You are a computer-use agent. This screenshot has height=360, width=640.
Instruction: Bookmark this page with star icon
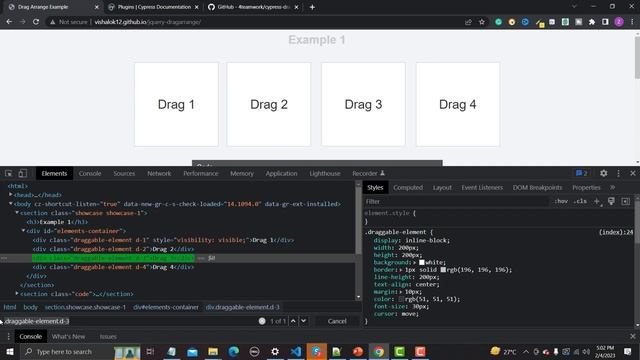[482, 22]
